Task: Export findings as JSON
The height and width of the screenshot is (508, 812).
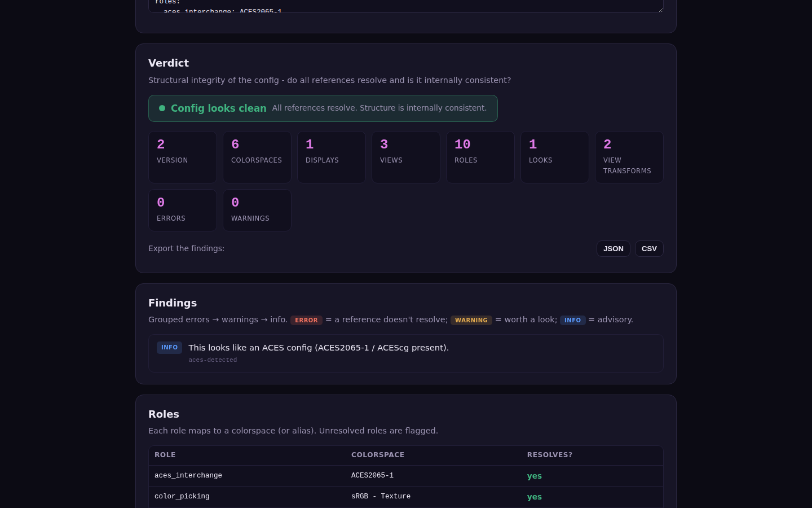Action: coord(613,249)
